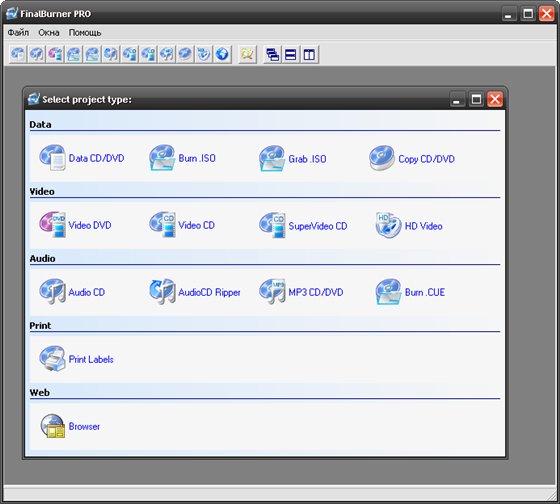Start the Copy CD/DVD project
The height and width of the screenshot is (504, 560).
point(382,158)
